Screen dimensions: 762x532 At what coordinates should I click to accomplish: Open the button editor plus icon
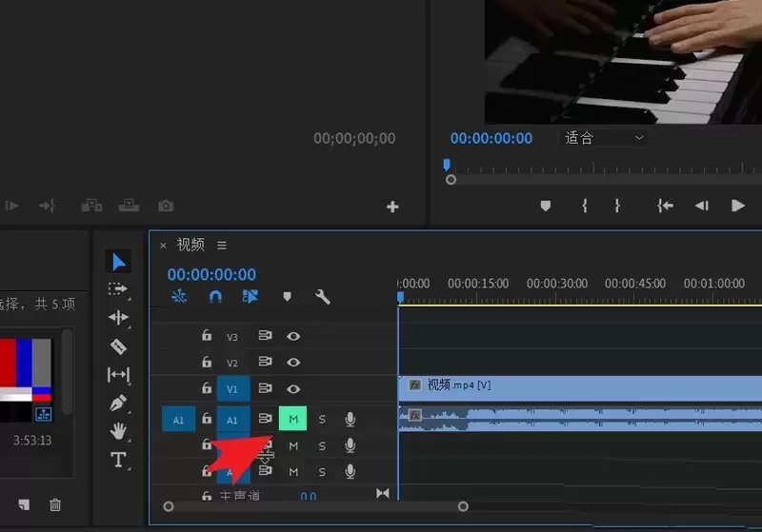pyautogui.click(x=391, y=207)
